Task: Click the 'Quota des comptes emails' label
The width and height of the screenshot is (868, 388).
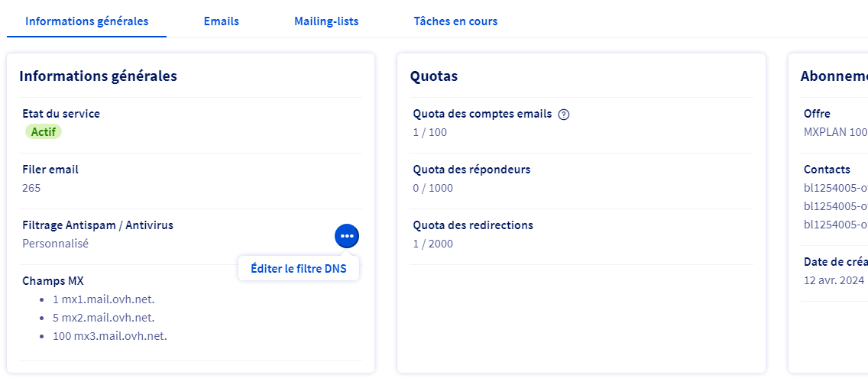Action: coord(482,114)
